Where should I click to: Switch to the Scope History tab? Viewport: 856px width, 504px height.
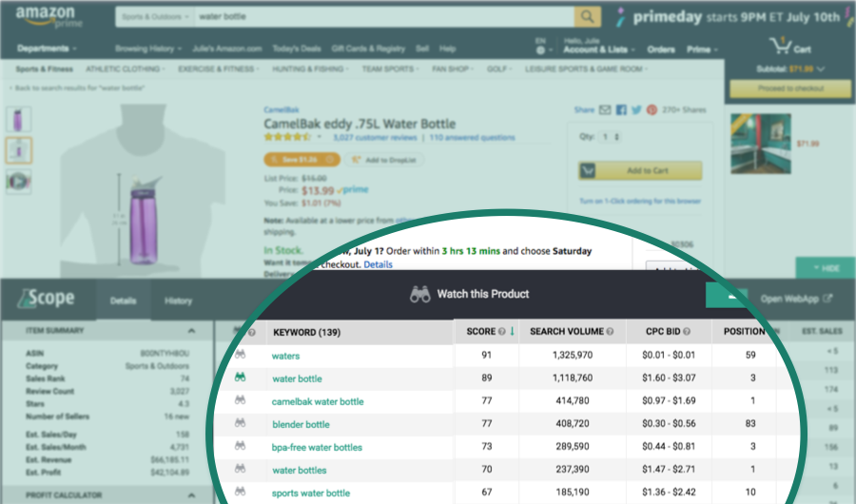[x=178, y=300]
